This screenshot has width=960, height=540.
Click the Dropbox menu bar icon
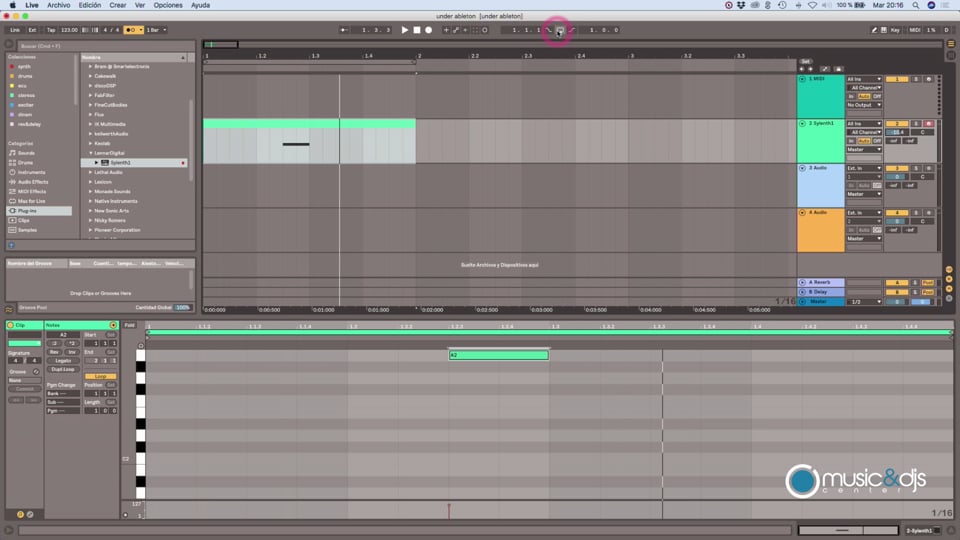click(x=741, y=5)
